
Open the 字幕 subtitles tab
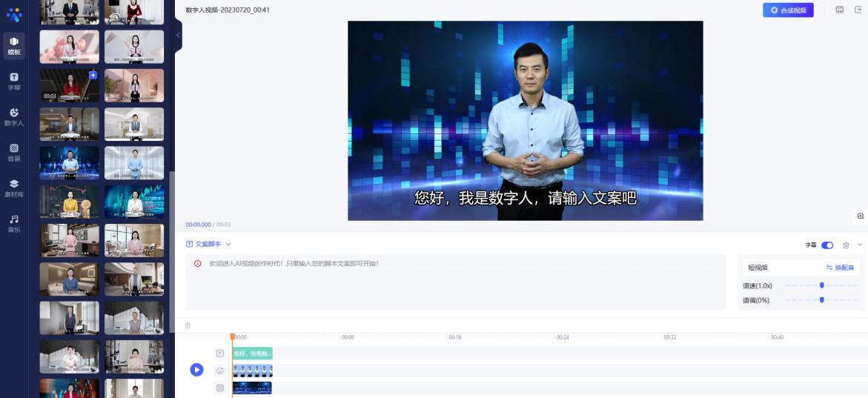[x=14, y=82]
